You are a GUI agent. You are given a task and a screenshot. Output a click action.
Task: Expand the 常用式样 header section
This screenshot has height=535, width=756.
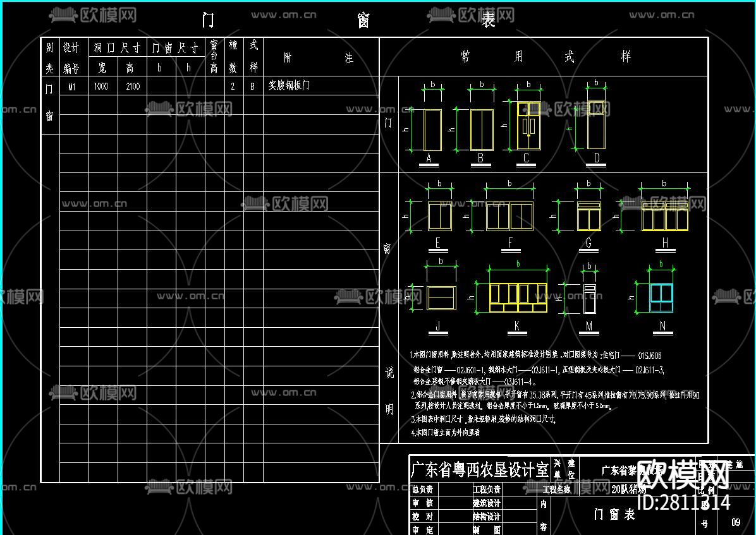544,56
